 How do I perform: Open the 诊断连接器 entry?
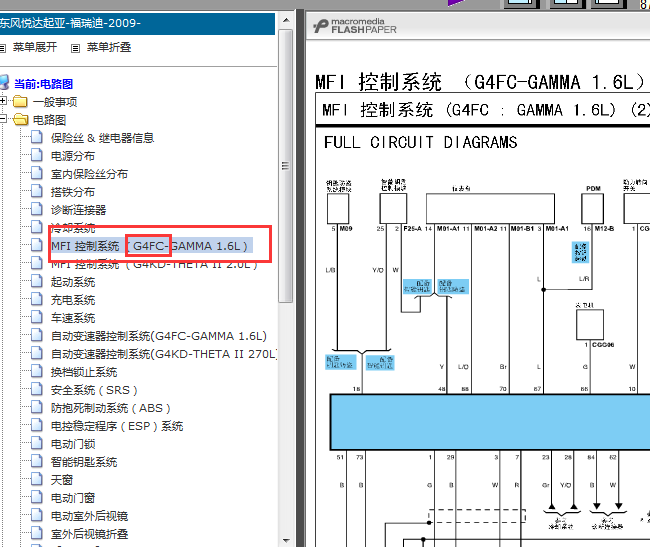78,210
